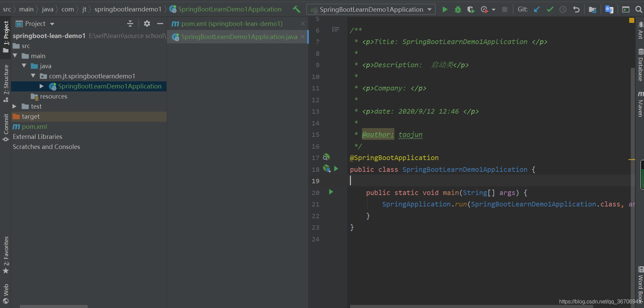
Task: Click the Build project hammer icon
Action: (296, 9)
